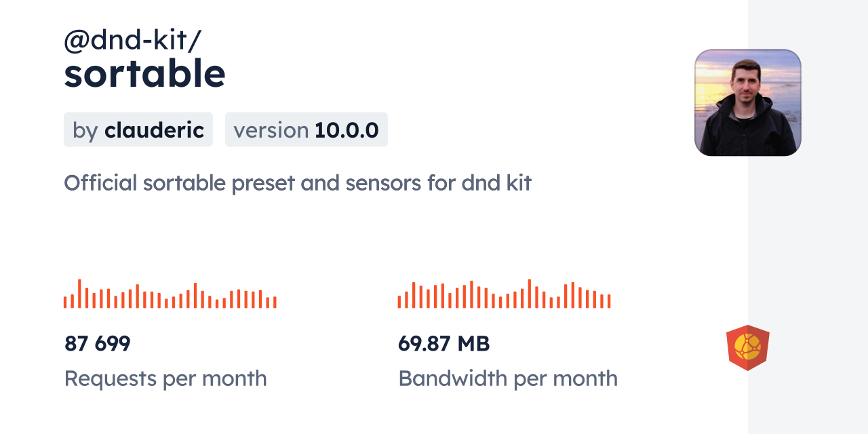Click the "by clauderic" author badge
The height and width of the screenshot is (434, 868).
point(138,130)
